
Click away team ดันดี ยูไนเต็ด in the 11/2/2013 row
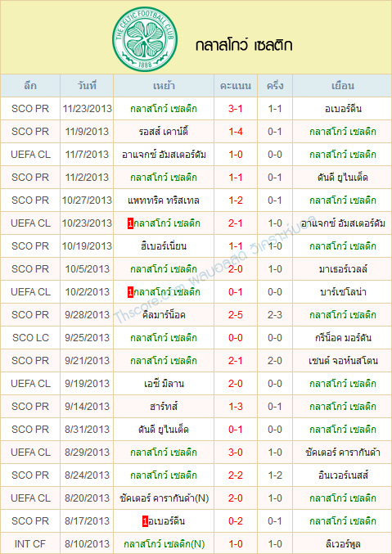point(343,178)
